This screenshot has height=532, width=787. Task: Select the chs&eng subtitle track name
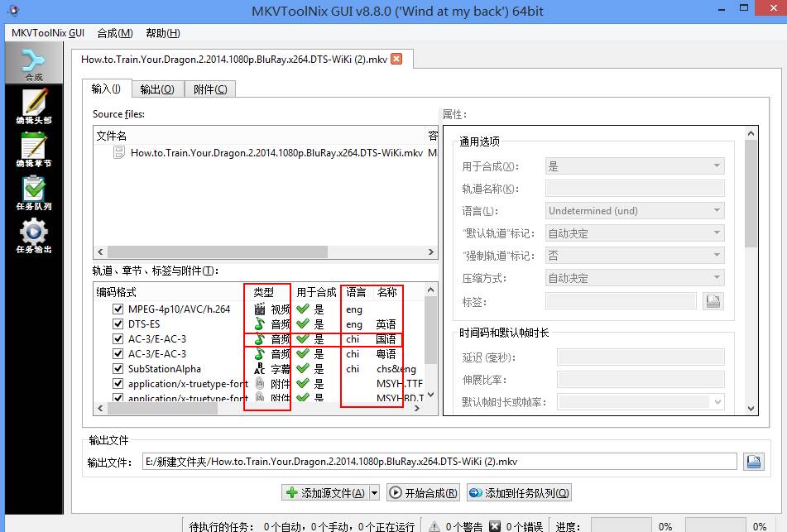[396, 369]
